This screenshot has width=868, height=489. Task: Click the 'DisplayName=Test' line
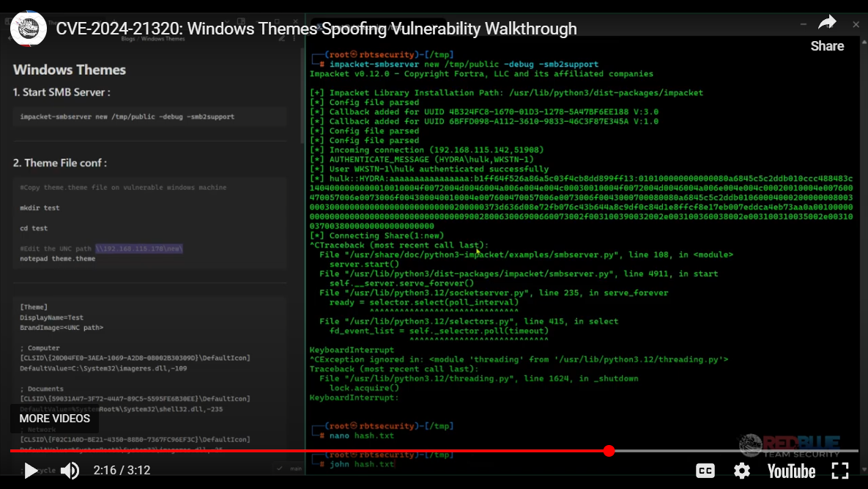[x=51, y=317]
